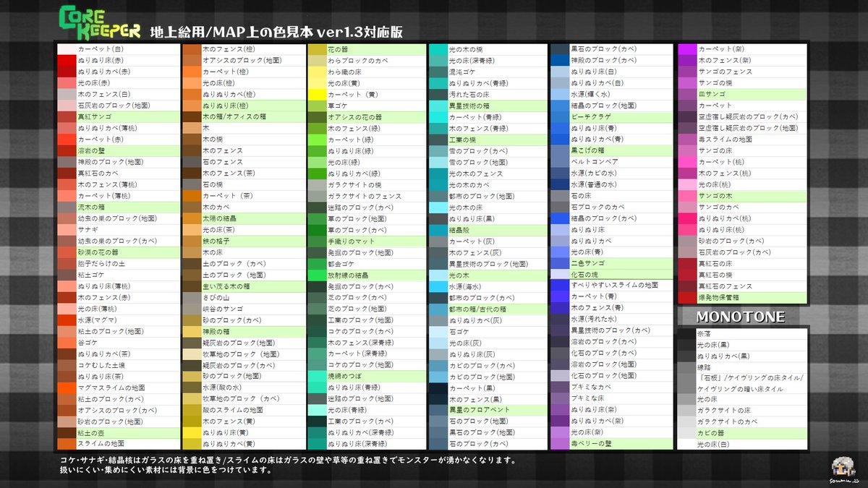868x488 pixels.
Task: Click the ガラクサイトのフェンス label
Action: click(365, 196)
